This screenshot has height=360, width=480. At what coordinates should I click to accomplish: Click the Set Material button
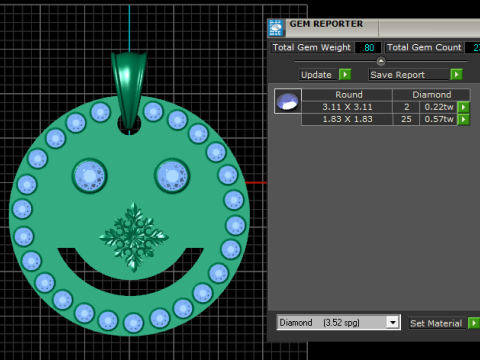click(436, 323)
